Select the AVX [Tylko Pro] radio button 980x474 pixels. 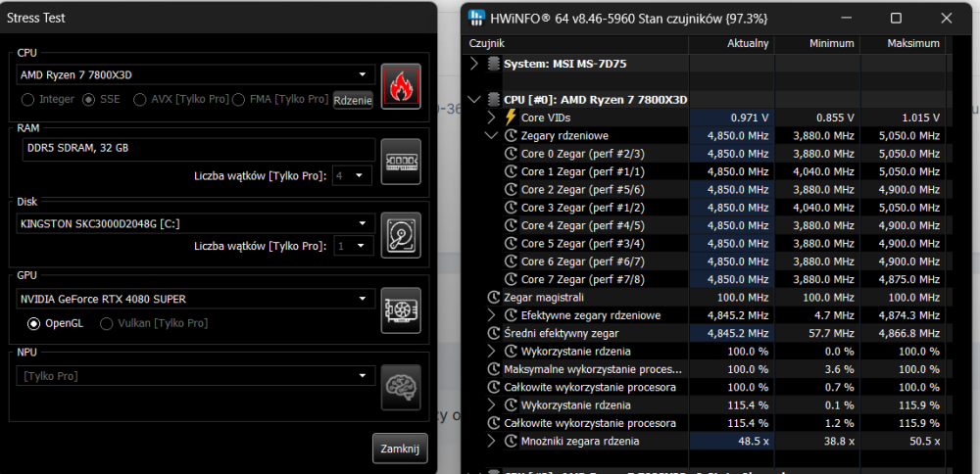point(140,99)
